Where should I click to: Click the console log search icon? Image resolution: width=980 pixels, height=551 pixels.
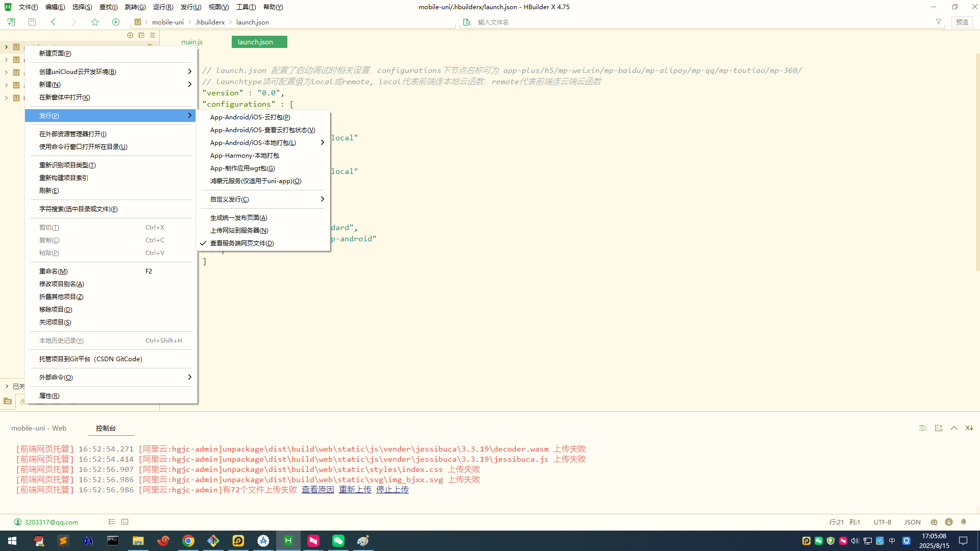pos(923,428)
